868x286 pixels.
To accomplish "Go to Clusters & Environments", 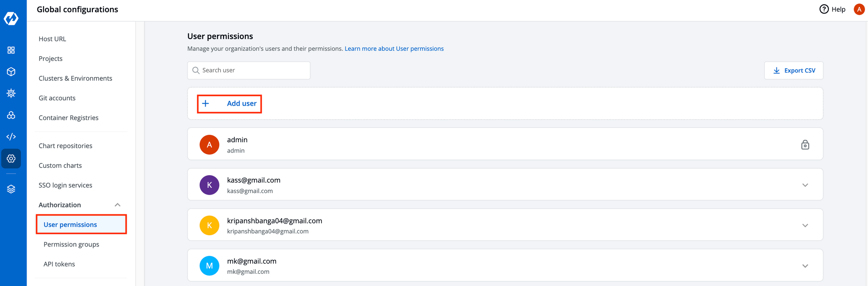I will click(x=76, y=78).
